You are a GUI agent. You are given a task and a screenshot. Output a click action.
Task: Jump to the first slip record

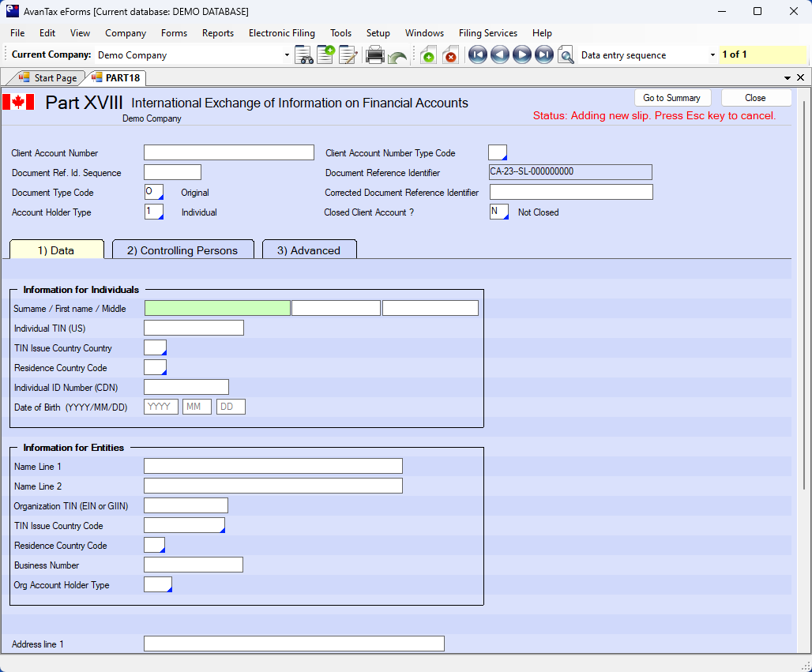pos(477,55)
